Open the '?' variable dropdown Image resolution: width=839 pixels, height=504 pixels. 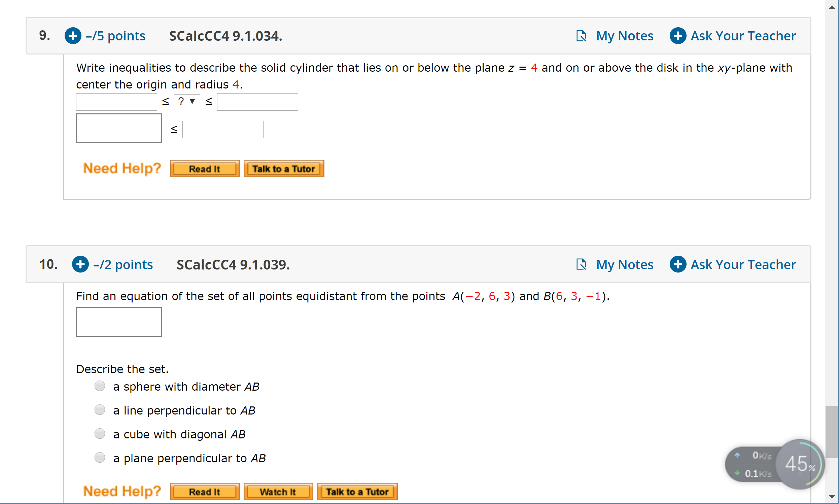[x=187, y=102]
